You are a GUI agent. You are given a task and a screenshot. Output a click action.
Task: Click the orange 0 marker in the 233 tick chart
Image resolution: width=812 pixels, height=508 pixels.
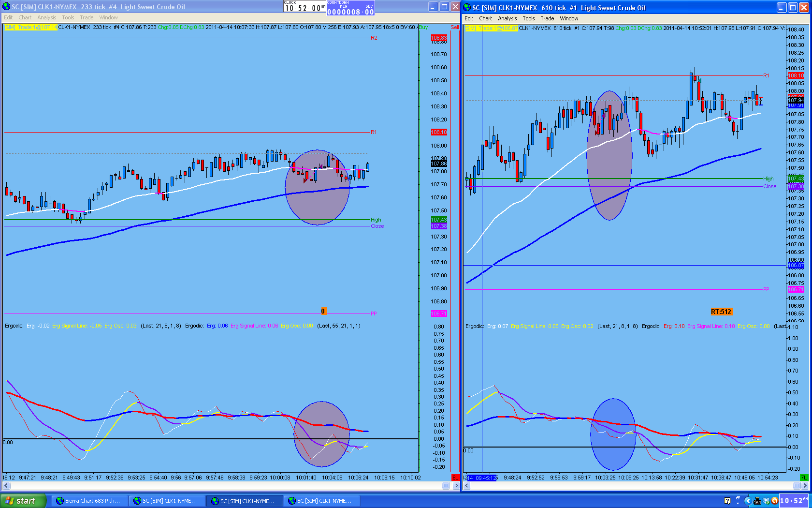(x=323, y=311)
